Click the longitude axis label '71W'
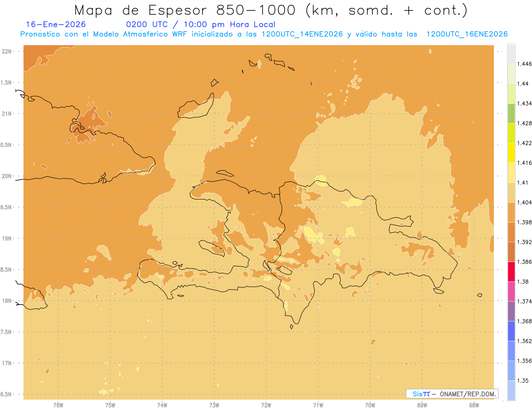532x411 pixels. click(x=318, y=405)
